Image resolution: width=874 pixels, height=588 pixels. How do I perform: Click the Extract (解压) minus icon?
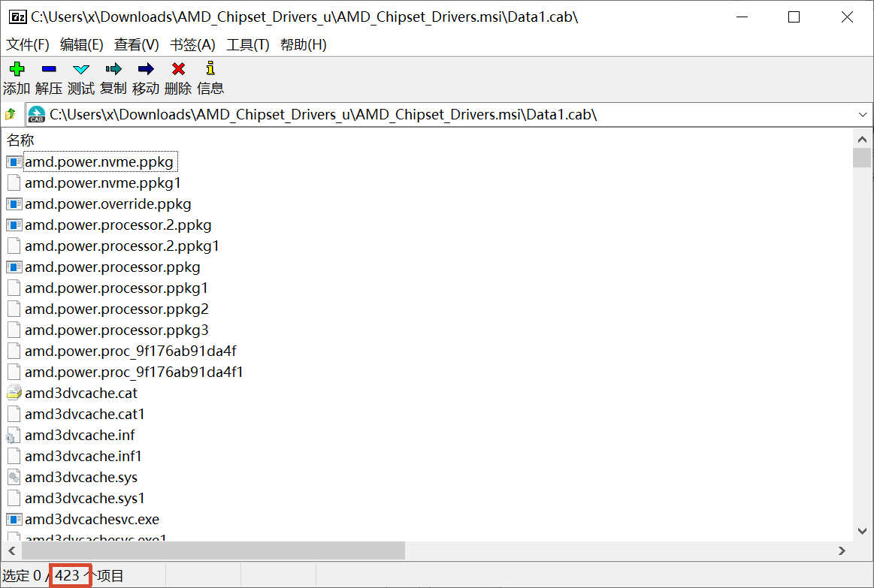[49, 69]
